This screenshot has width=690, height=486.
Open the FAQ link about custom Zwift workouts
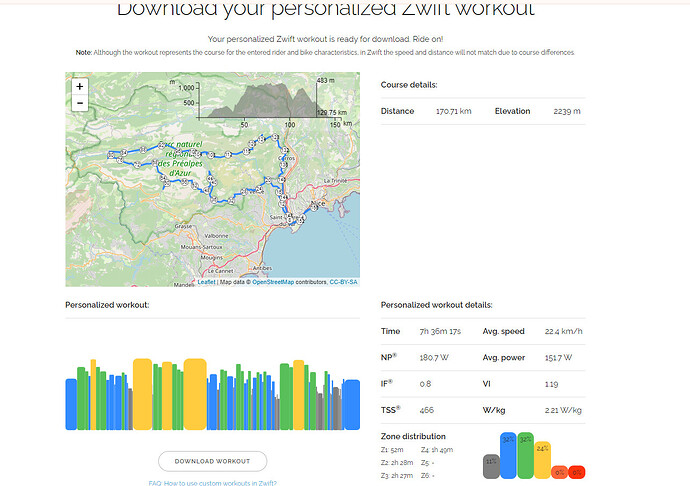213,483
